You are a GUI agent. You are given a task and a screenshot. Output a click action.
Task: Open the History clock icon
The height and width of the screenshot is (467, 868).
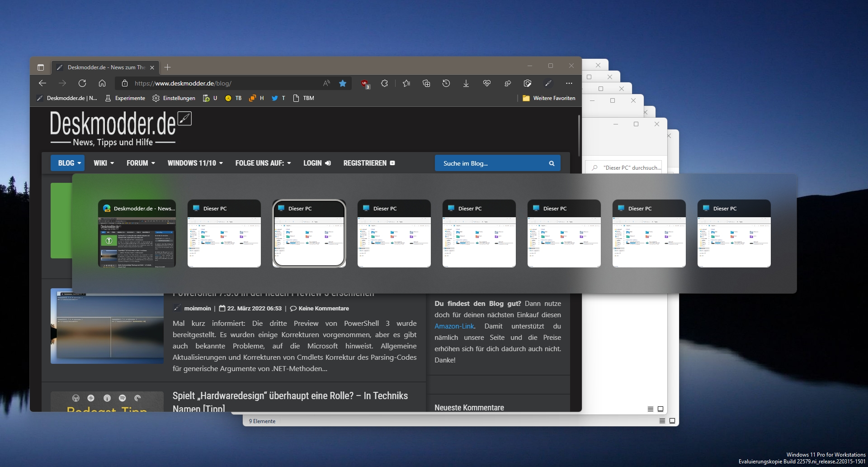(x=446, y=83)
